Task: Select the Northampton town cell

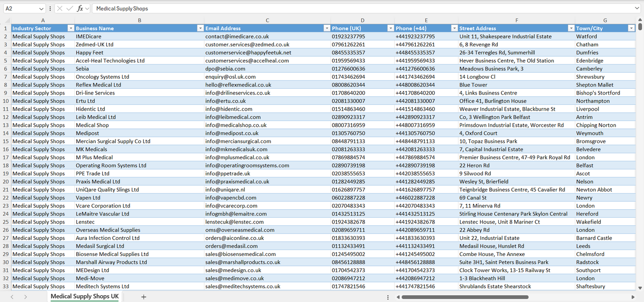Action: point(605,101)
